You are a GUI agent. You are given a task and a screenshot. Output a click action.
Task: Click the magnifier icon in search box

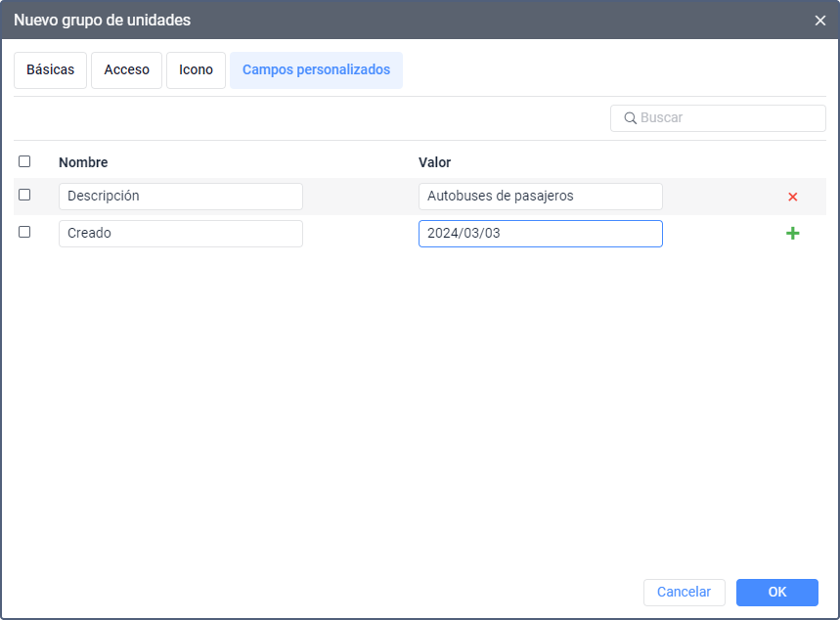(629, 118)
